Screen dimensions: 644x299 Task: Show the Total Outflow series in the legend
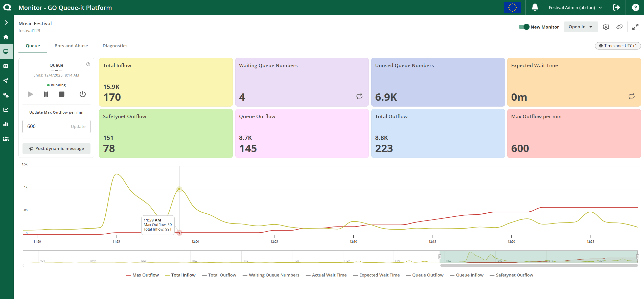pos(222,275)
